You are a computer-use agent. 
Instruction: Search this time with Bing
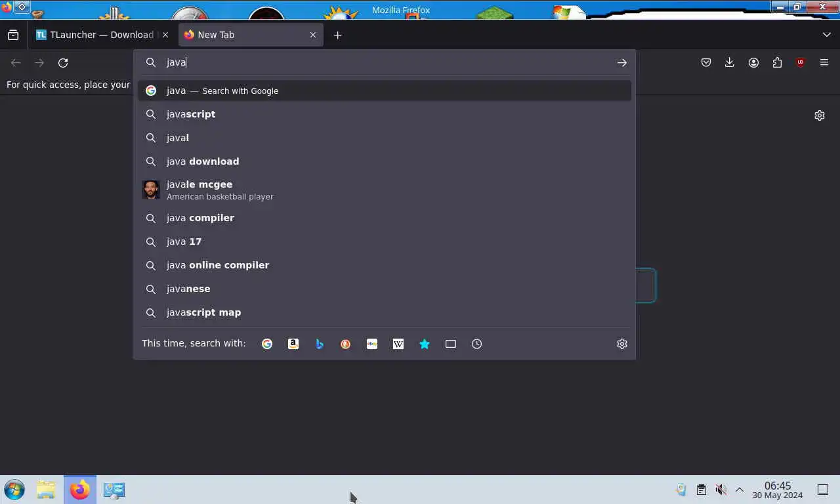pos(320,344)
